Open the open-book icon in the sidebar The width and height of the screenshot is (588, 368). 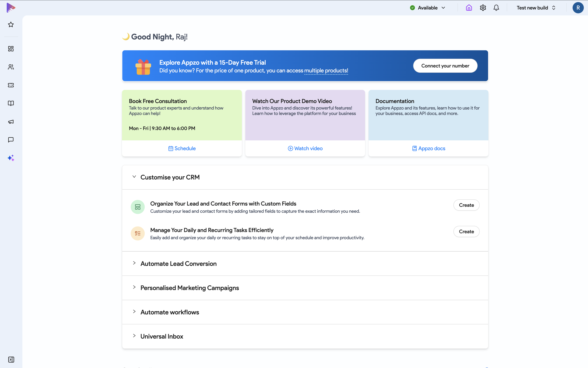pyautogui.click(x=11, y=103)
